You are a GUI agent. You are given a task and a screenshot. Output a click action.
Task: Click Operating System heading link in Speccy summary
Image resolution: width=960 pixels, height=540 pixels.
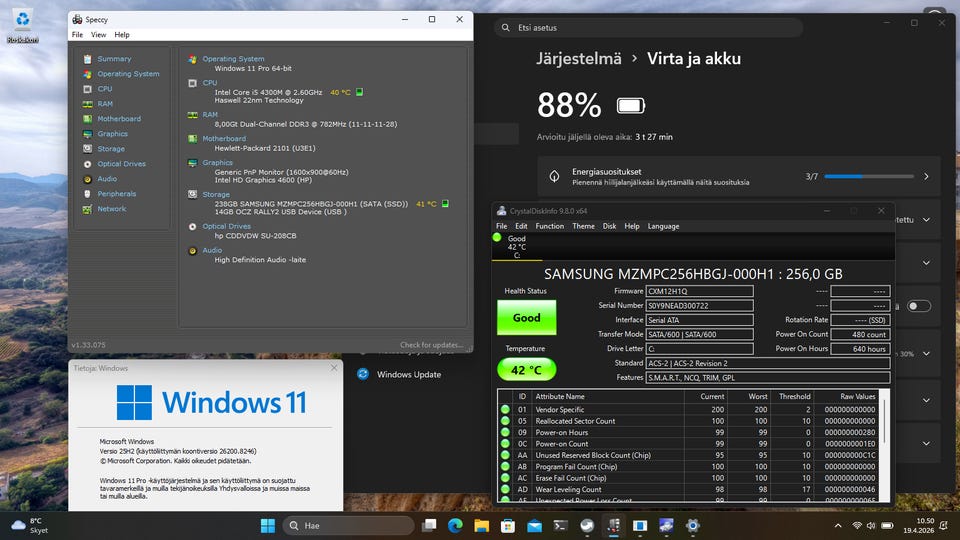(233, 59)
